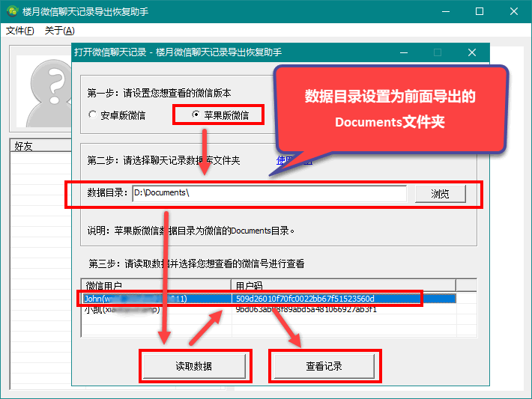Click the green app icon in the main title bar
This screenshot has height=399, width=532.
[12, 11]
